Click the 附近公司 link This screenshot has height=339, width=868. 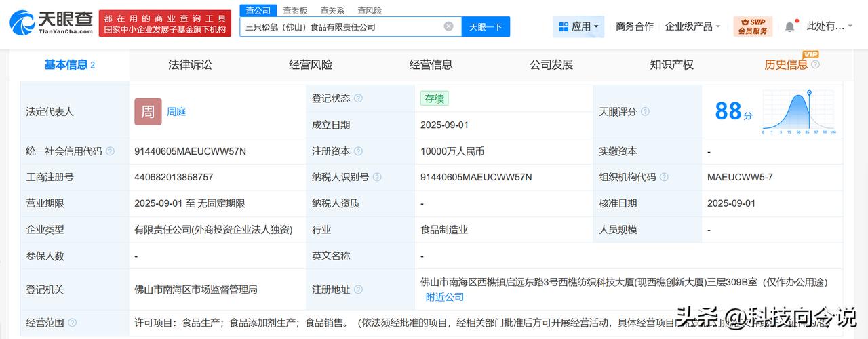point(445,297)
